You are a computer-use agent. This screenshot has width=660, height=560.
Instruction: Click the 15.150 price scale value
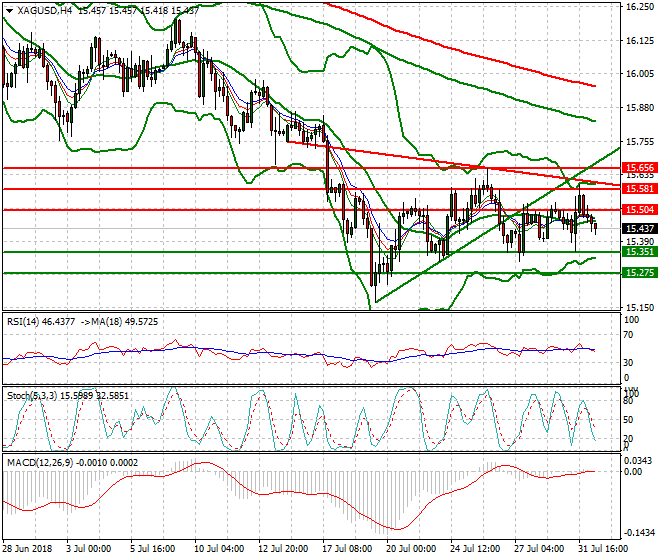[640, 308]
